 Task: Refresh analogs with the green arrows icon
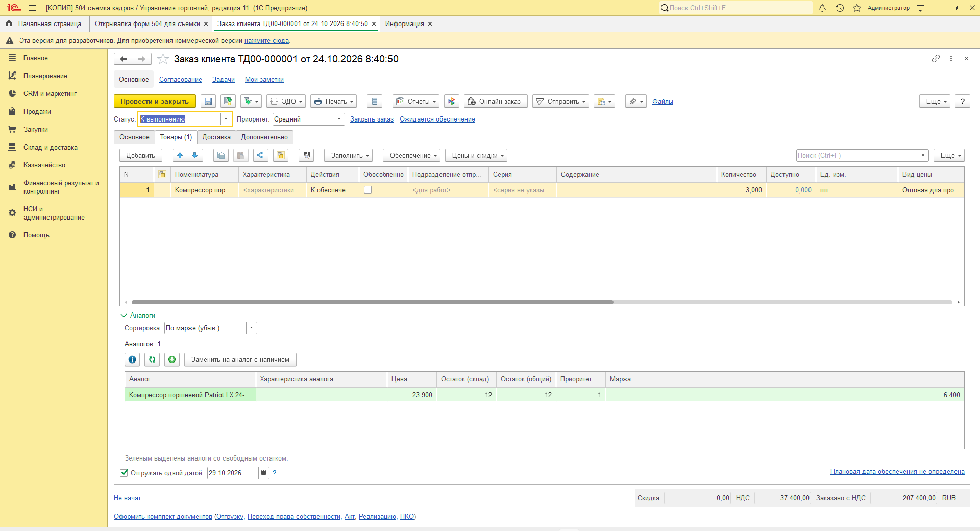coord(152,359)
